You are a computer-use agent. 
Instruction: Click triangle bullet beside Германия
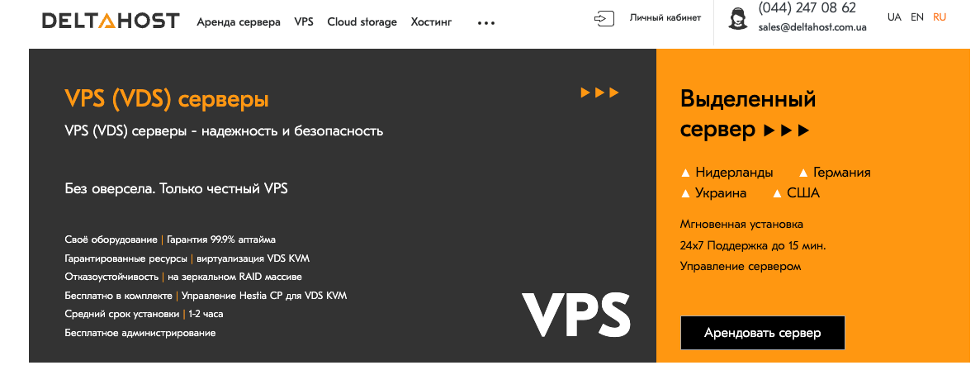click(804, 173)
